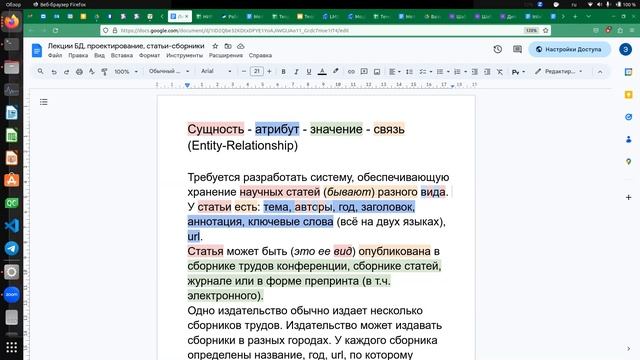Screen dimensions: 640x360
Task: Click the search menus magnifier icon
Action: click(x=40, y=71)
